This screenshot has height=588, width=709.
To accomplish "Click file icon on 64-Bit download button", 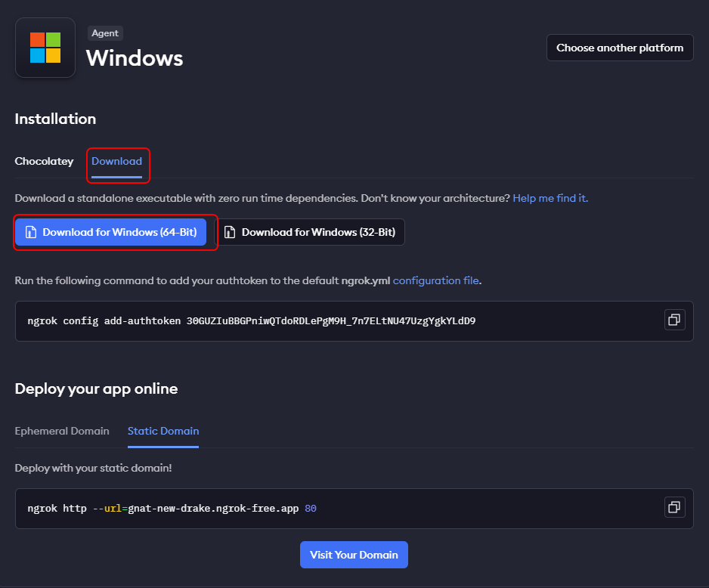I will 31,233.
